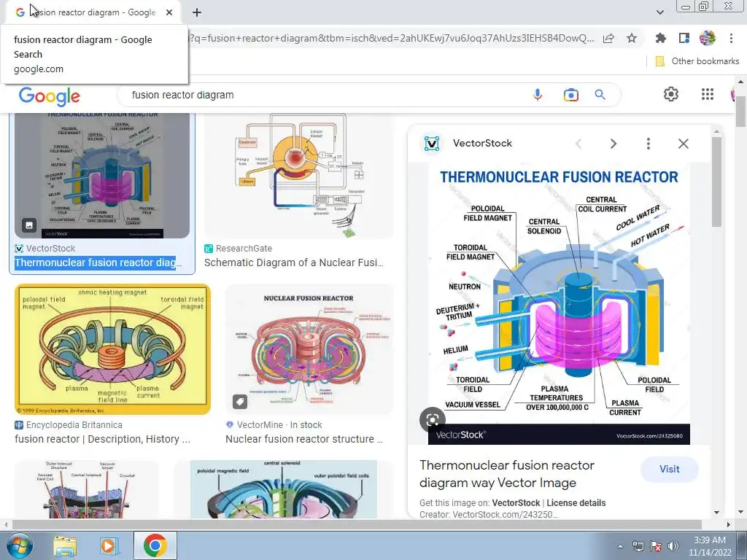The width and height of the screenshot is (747, 560).
Task: Open more options in image preview panel
Action: tap(649, 144)
